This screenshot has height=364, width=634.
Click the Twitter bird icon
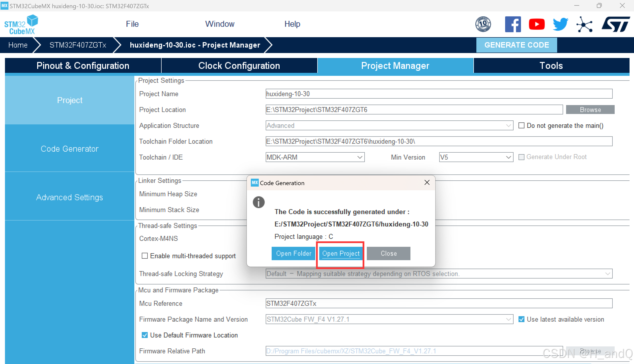pos(560,24)
